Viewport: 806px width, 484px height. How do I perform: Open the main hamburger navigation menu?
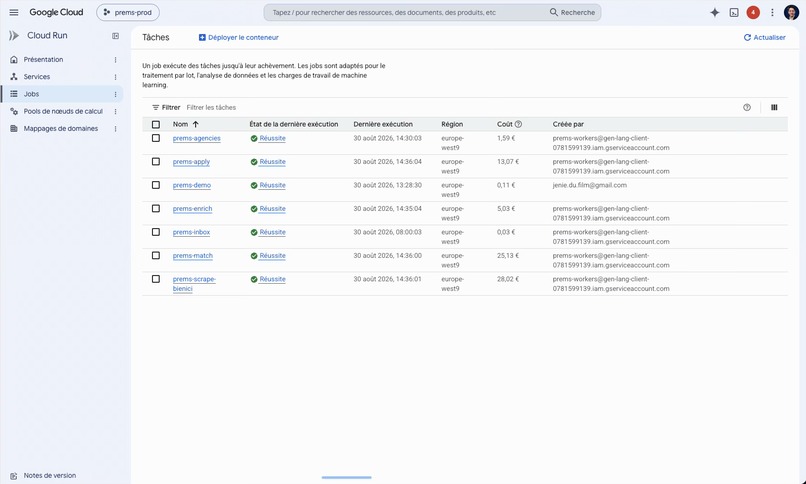point(14,12)
